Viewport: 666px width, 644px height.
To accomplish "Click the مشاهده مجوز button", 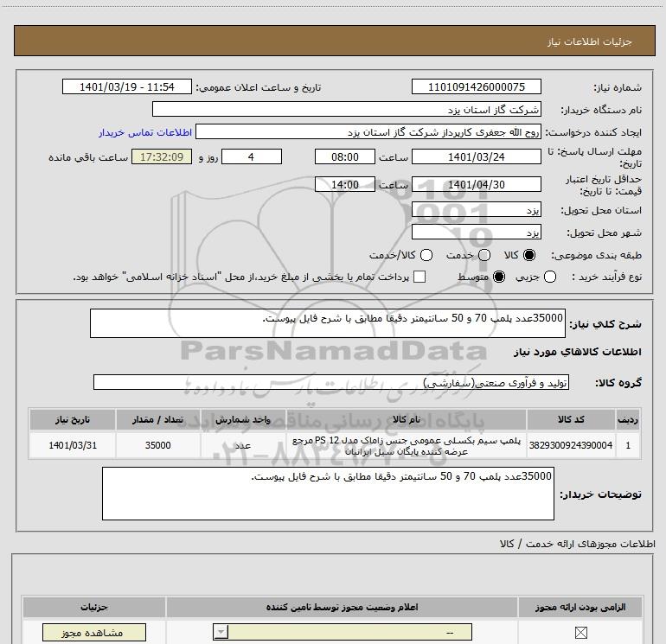I will [x=94, y=633].
